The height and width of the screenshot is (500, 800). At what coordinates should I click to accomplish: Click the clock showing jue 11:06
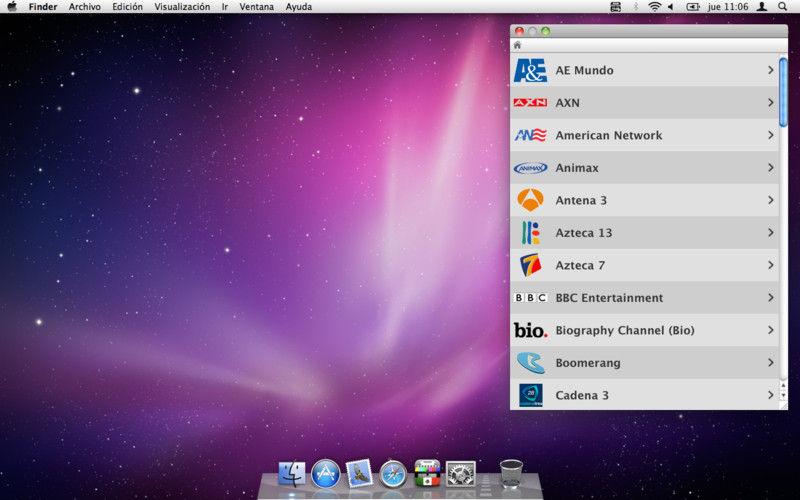pos(728,7)
